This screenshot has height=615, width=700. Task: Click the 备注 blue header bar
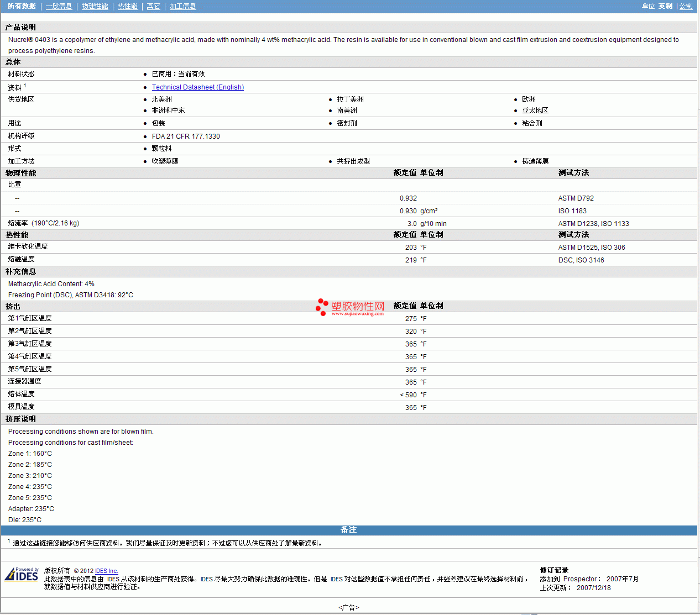(349, 530)
